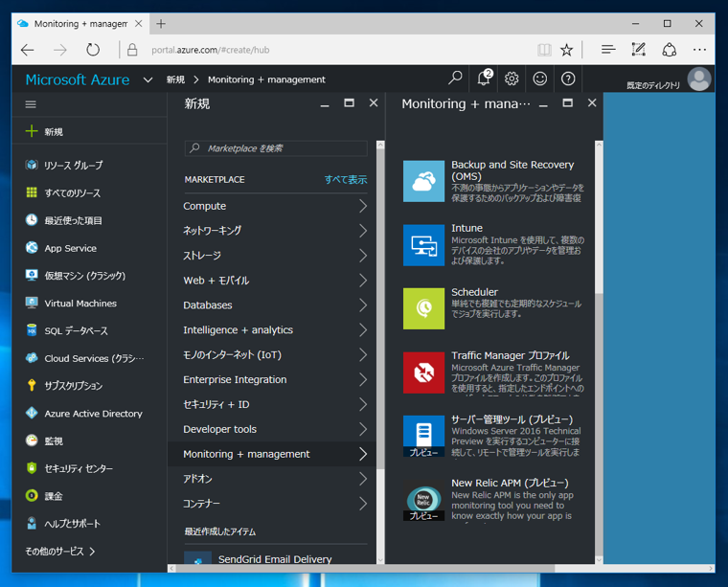This screenshot has width=728, height=587.
Task: Select Enterprise Integration category
Action: coord(272,379)
